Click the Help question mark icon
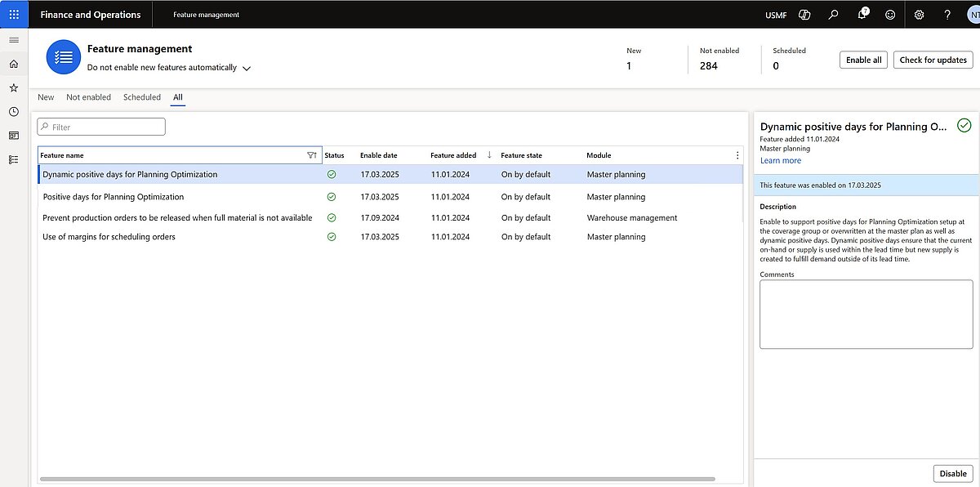This screenshot has width=980, height=487. point(947,14)
